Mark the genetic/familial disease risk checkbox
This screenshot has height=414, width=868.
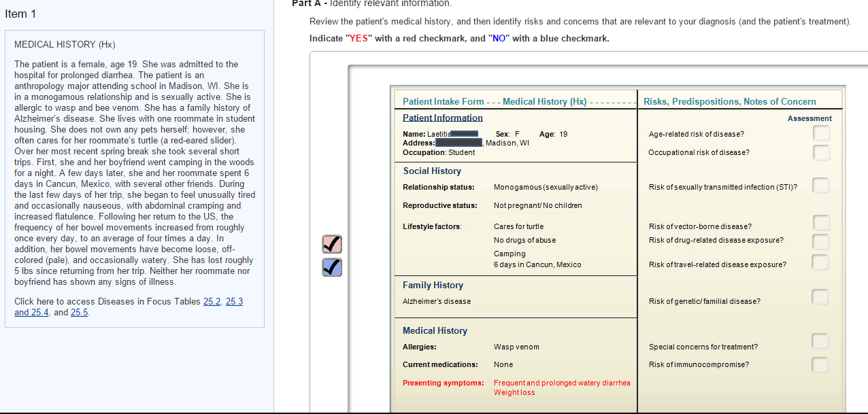point(820,296)
